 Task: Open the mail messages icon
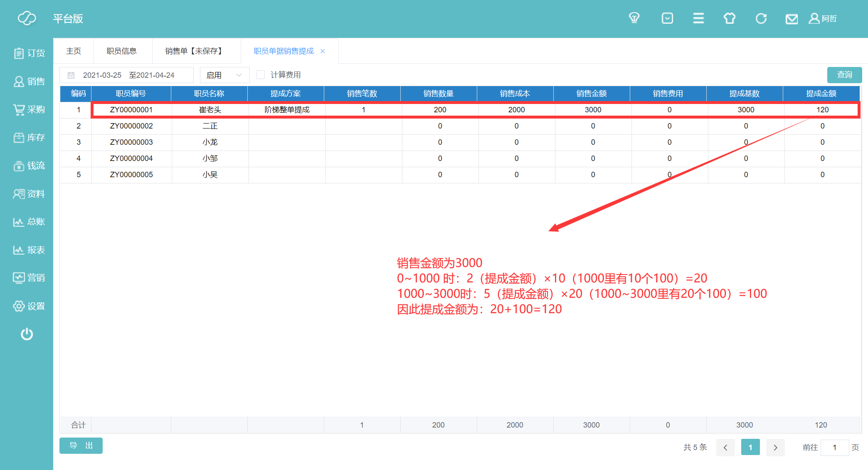point(792,19)
